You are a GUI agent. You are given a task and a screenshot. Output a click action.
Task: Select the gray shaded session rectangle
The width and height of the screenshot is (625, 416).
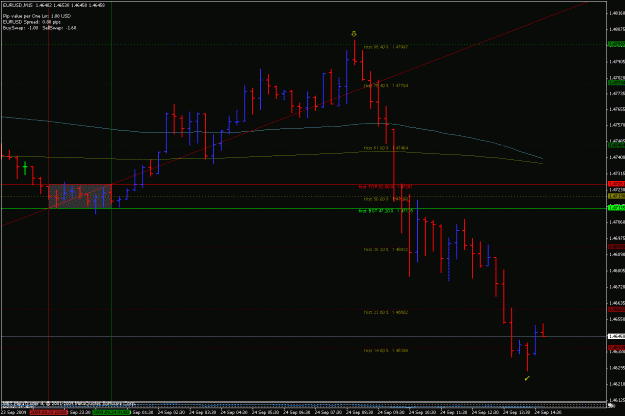[x=80, y=196]
